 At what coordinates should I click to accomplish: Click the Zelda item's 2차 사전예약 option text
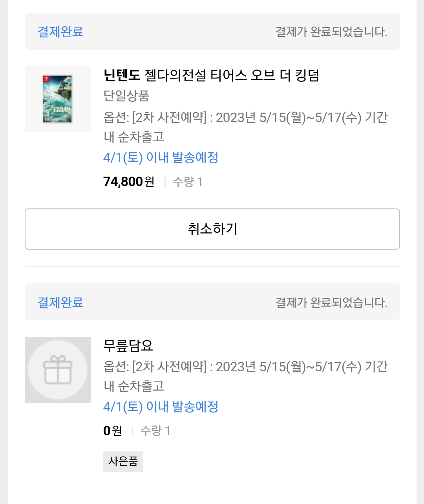point(245,127)
